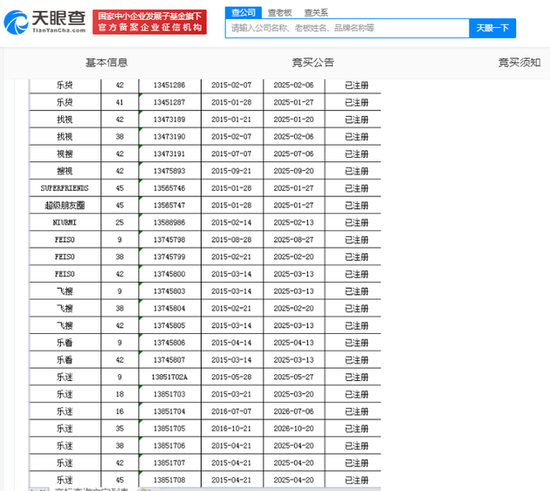Select the trademark number cell 13473190

(170, 137)
